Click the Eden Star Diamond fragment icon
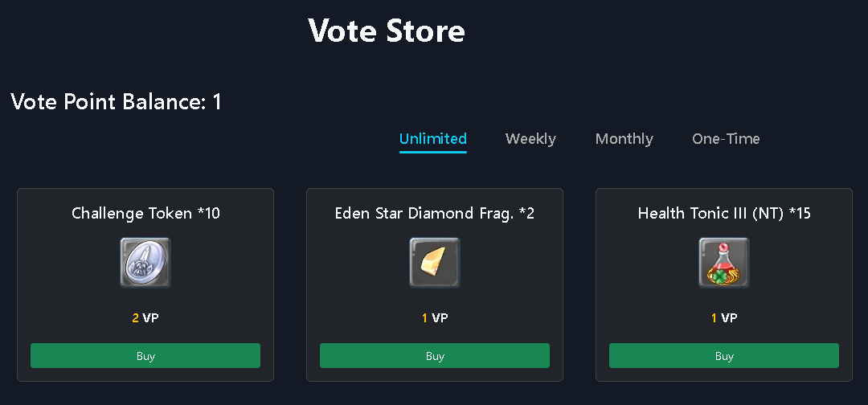Screen dimensions: 868x405 435,263
